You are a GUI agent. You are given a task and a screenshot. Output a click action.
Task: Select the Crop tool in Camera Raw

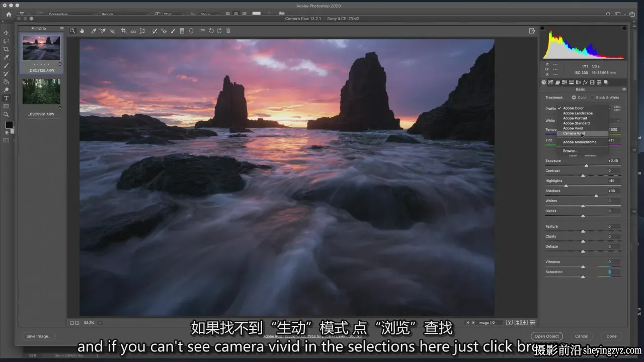[x=124, y=31]
